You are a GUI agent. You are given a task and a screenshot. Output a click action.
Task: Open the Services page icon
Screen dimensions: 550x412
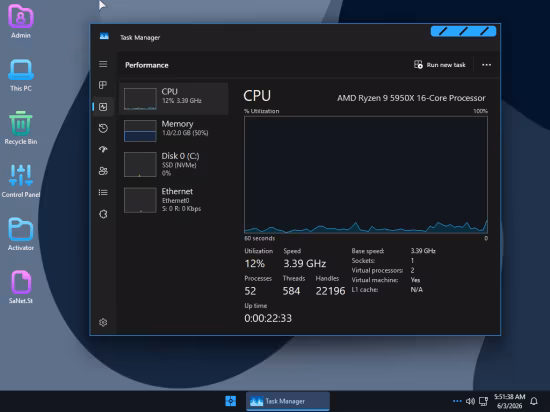tap(103, 214)
